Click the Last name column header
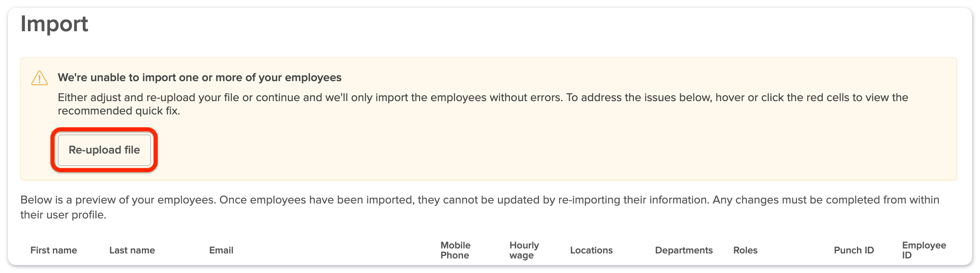 [132, 250]
